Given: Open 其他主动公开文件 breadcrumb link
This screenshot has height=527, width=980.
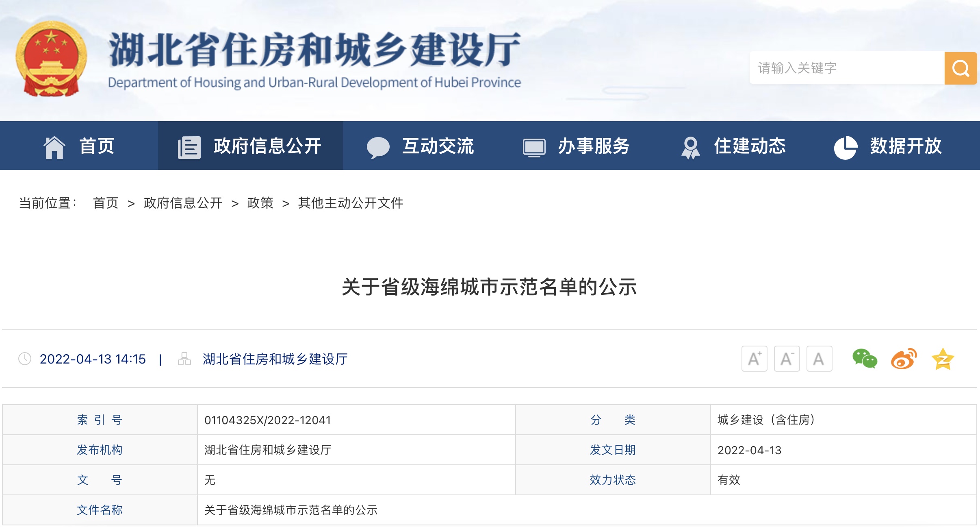Looking at the screenshot, I should pos(350,203).
